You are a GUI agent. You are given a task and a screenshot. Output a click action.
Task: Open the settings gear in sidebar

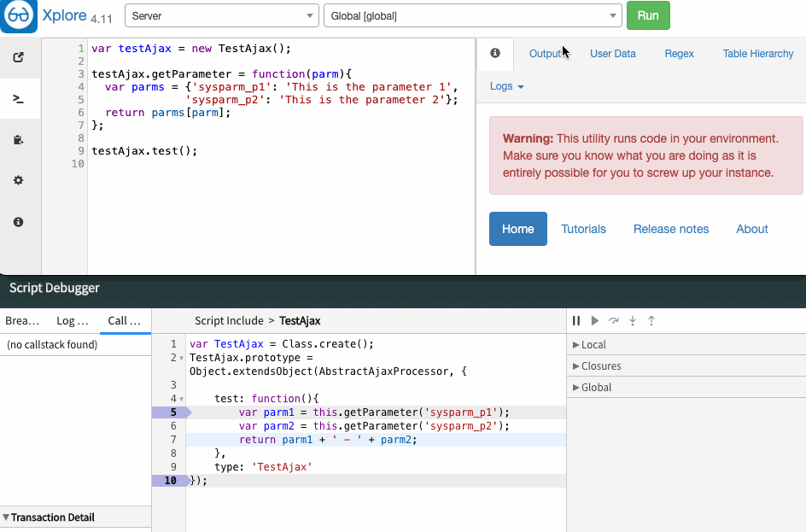(x=19, y=180)
